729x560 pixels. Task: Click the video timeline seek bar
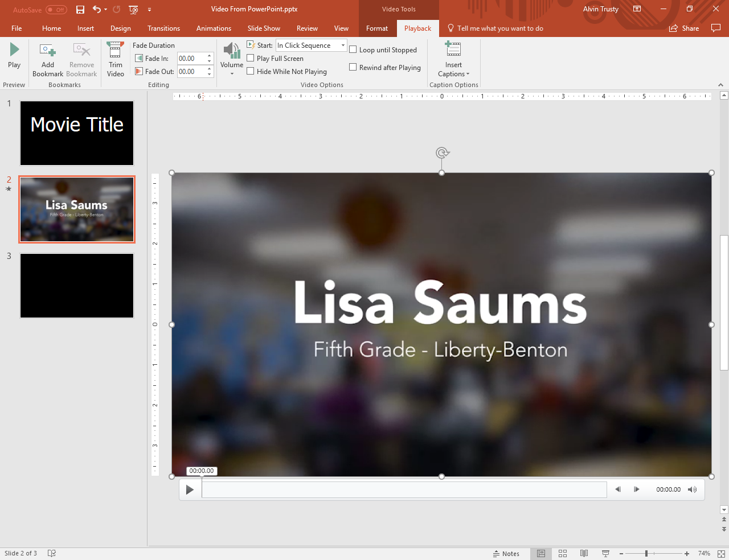404,489
